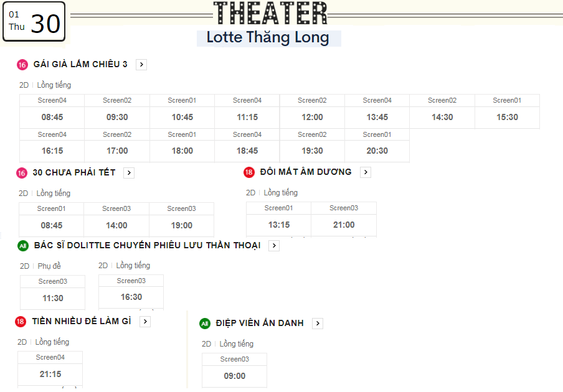This screenshot has height=392, width=563.
Task: Click the Lotte Thăng Long theater name
Action: [x=268, y=37]
